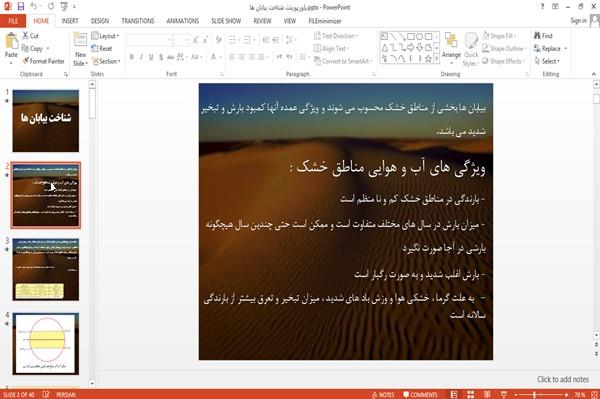The height and width of the screenshot is (399, 600).
Task: Click the slide panel scroll down arrow
Action: pos(92,383)
